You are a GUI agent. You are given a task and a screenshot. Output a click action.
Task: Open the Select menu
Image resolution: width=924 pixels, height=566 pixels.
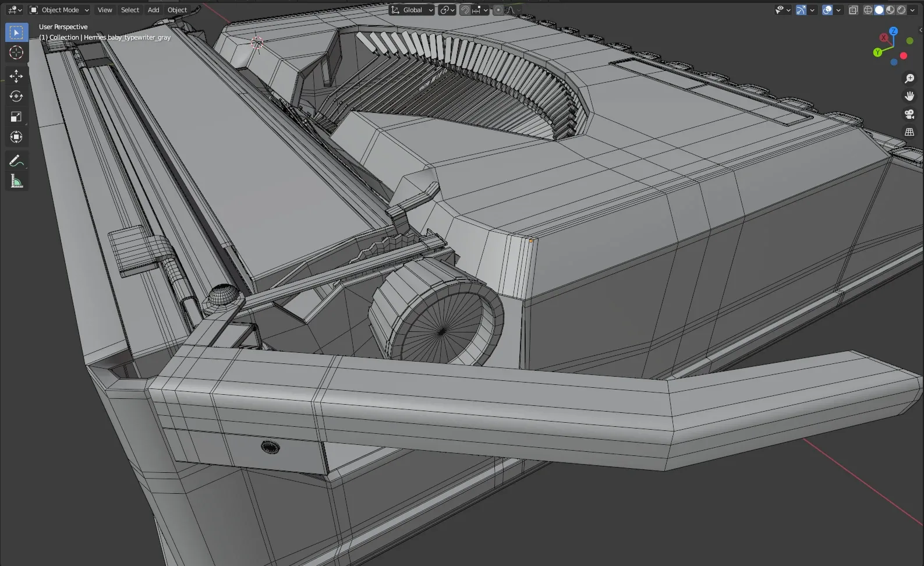[130, 10]
